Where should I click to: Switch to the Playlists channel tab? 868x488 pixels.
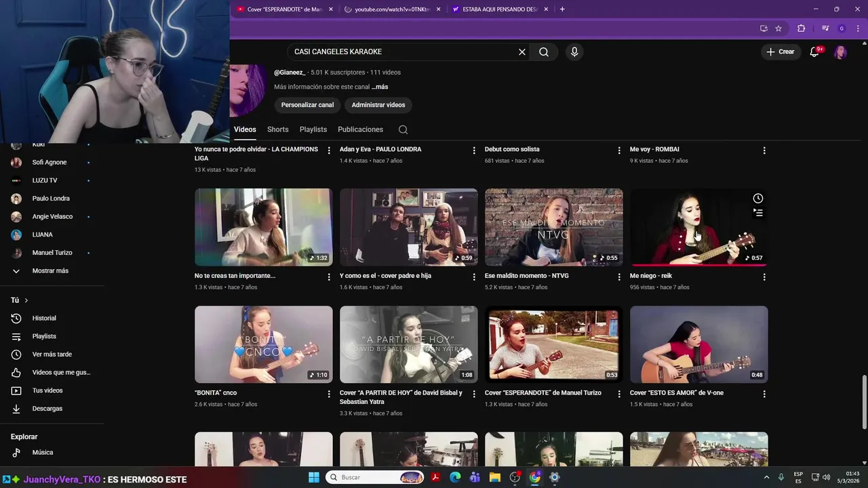click(313, 129)
